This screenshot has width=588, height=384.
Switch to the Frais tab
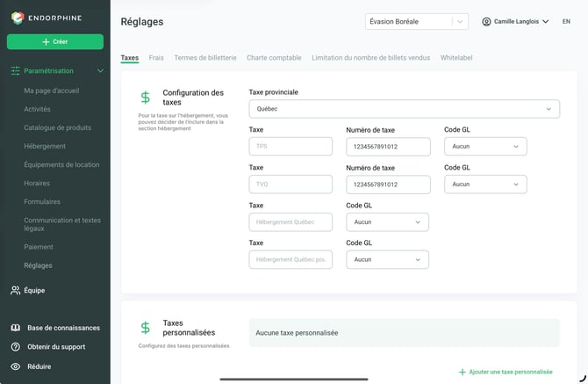(x=156, y=57)
